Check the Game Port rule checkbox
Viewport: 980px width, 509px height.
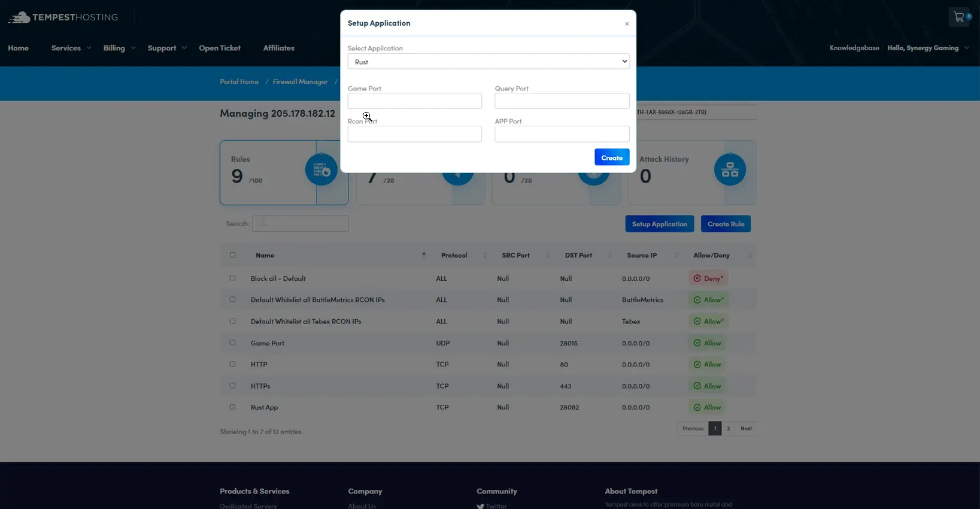click(x=233, y=343)
